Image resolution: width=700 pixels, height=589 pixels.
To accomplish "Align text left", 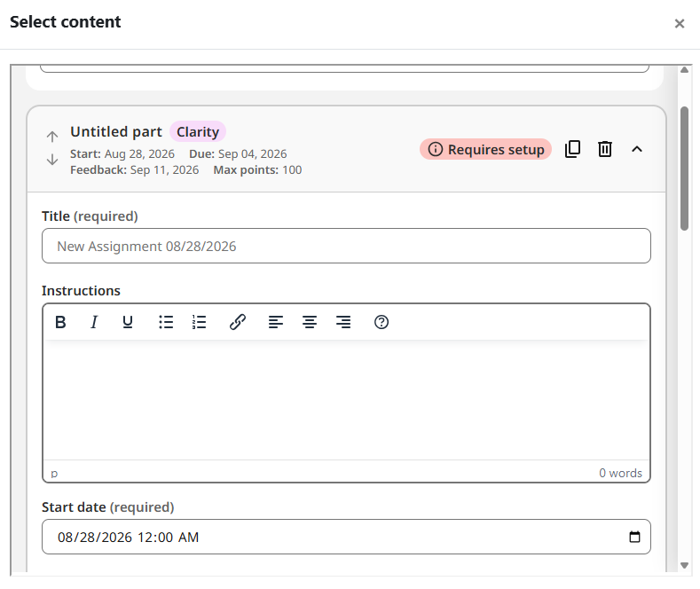I will tap(276, 322).
